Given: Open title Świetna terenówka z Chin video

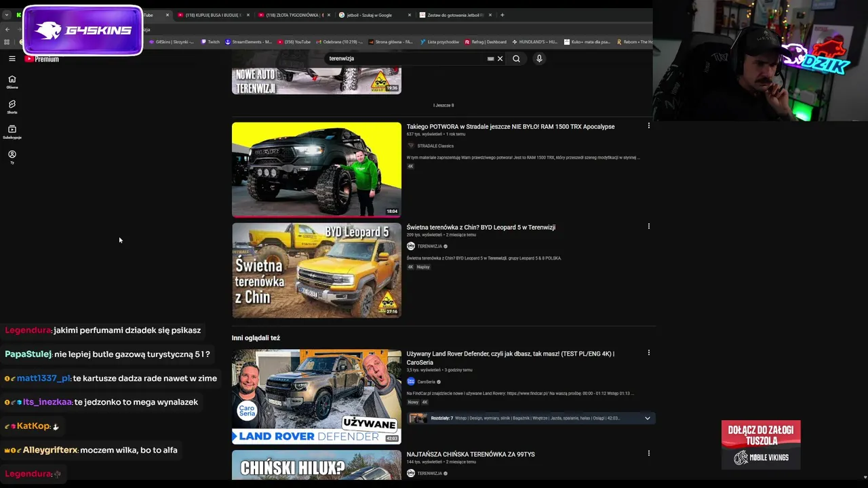Looking at the screenshot, I should coord(481,227).
